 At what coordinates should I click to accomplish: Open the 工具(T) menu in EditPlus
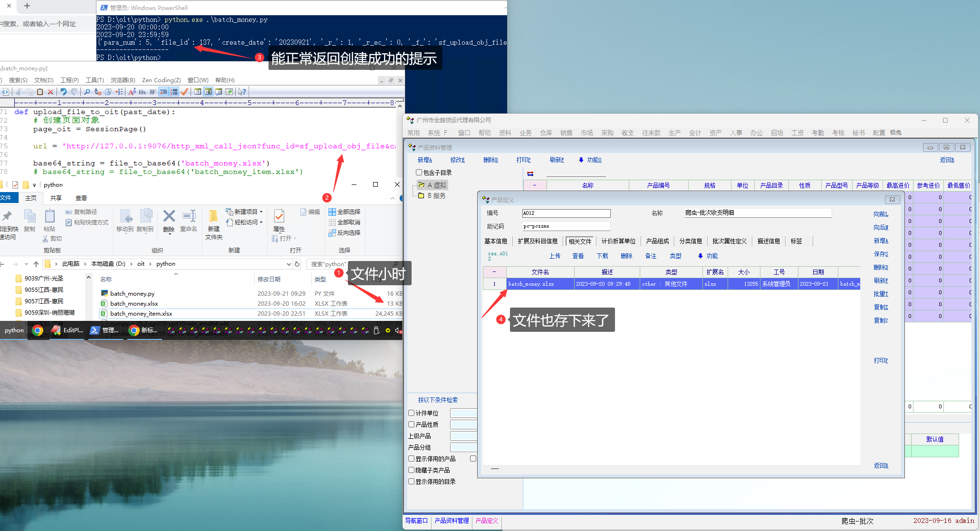[x=95, y=80]
